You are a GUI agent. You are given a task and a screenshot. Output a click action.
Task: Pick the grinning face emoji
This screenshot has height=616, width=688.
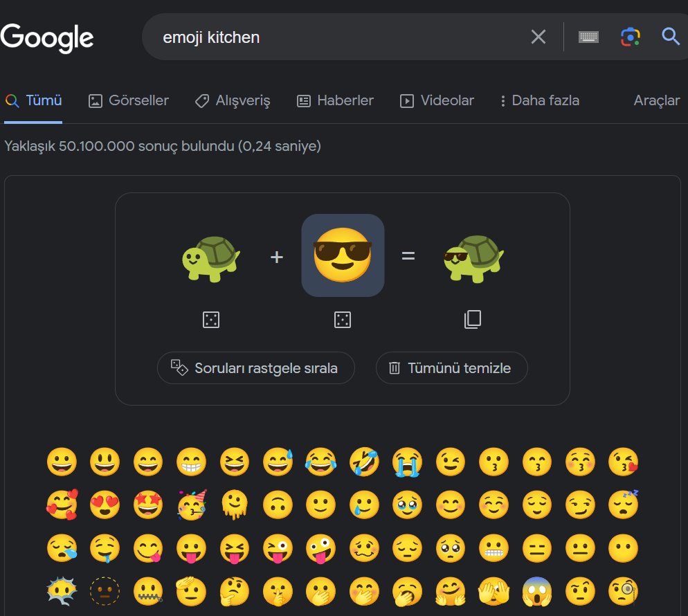[62, 462]
